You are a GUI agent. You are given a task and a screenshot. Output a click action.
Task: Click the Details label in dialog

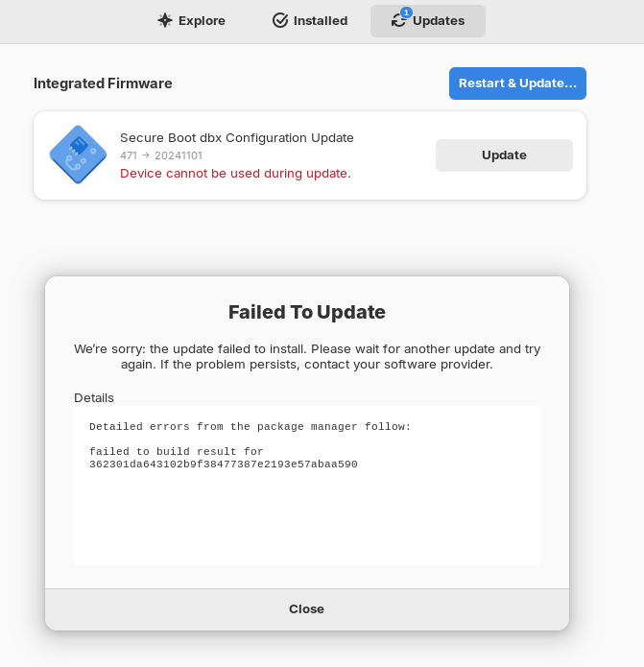[x=94, y=397]
